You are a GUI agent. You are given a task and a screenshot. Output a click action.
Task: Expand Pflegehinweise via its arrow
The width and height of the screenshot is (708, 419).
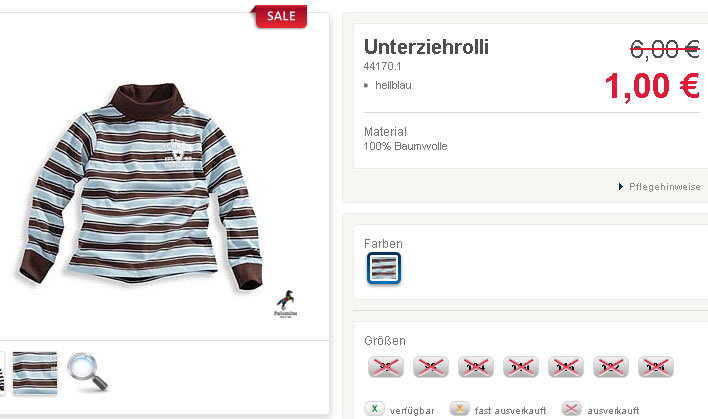pyautogui.click(x=621, y=187)
